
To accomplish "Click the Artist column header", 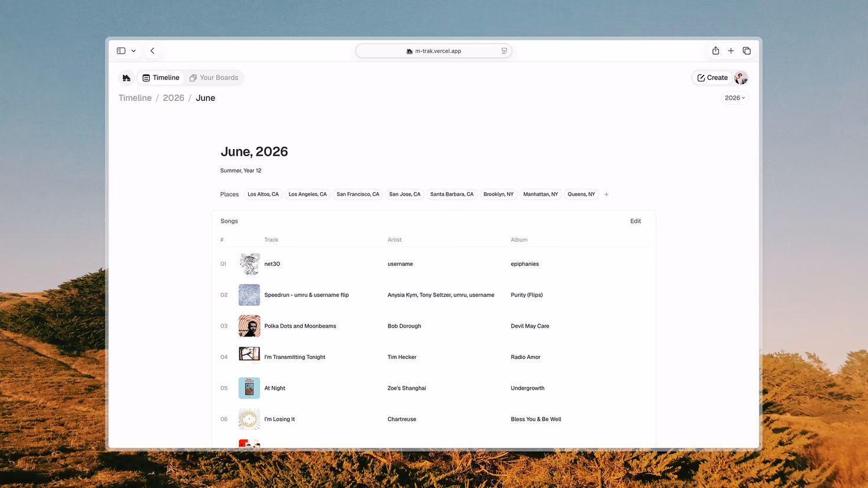I will (x=394, y=240).
